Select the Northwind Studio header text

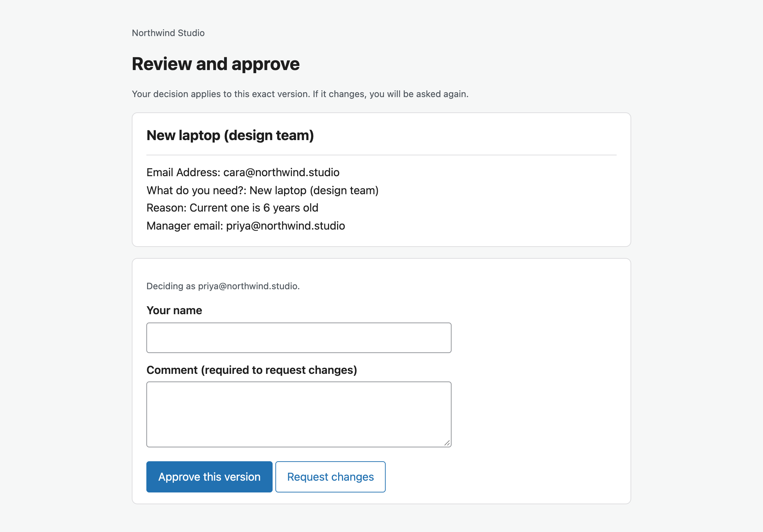click(x=168, y=33)
